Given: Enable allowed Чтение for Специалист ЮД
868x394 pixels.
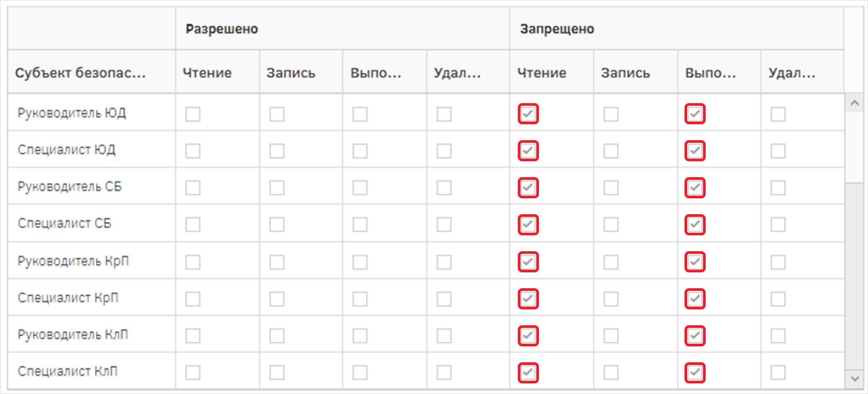Looking at the screenshot, I should (193, 151).
